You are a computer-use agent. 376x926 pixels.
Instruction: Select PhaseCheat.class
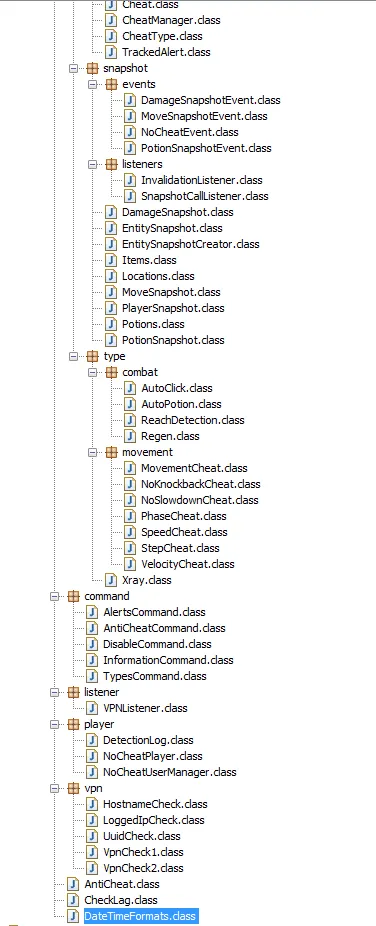point(184,516)
